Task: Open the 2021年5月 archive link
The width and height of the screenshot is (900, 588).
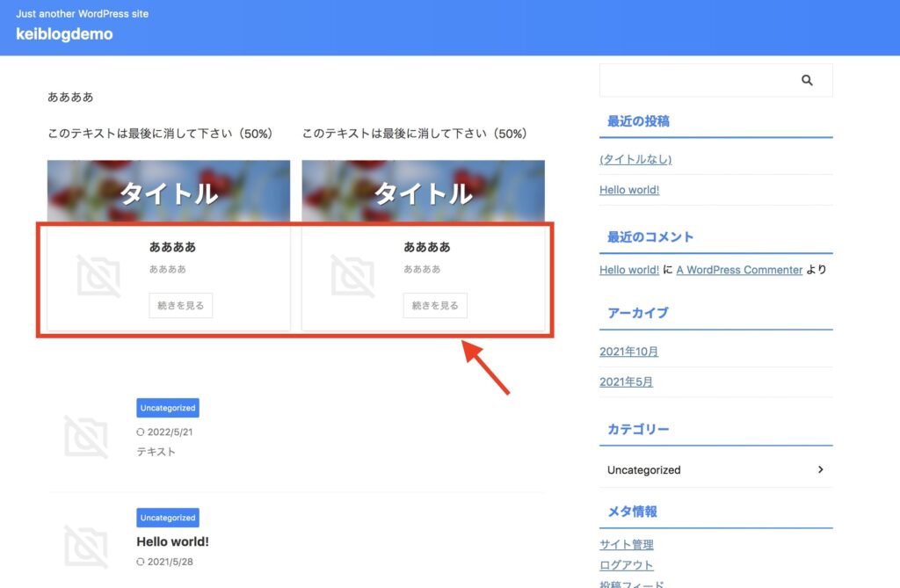Action: pos(626,381)
